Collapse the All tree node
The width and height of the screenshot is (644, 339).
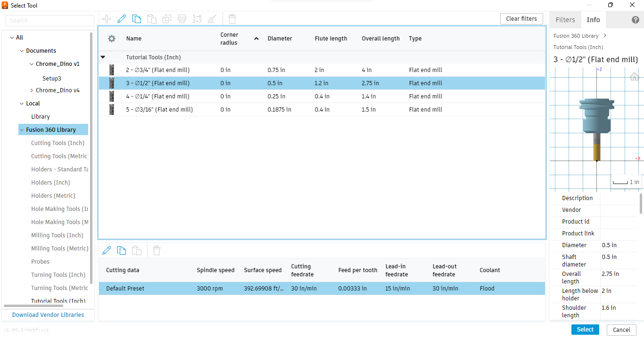coord(12,38)
